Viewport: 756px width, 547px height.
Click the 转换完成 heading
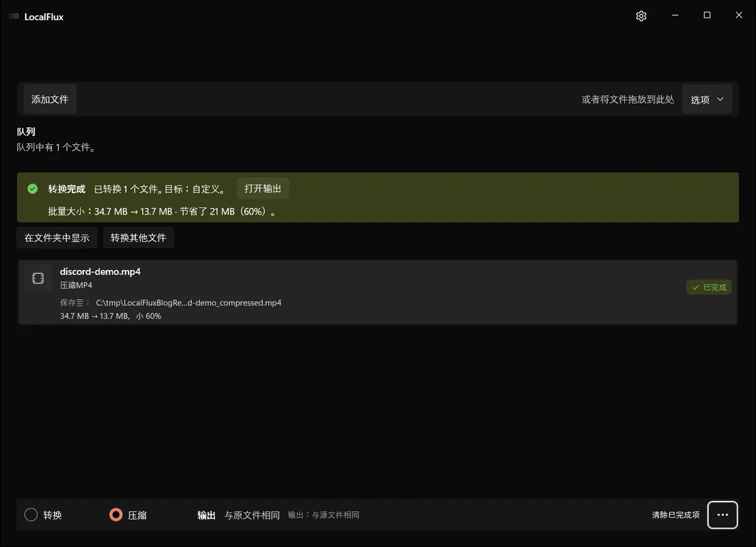(x=67, y=189)
